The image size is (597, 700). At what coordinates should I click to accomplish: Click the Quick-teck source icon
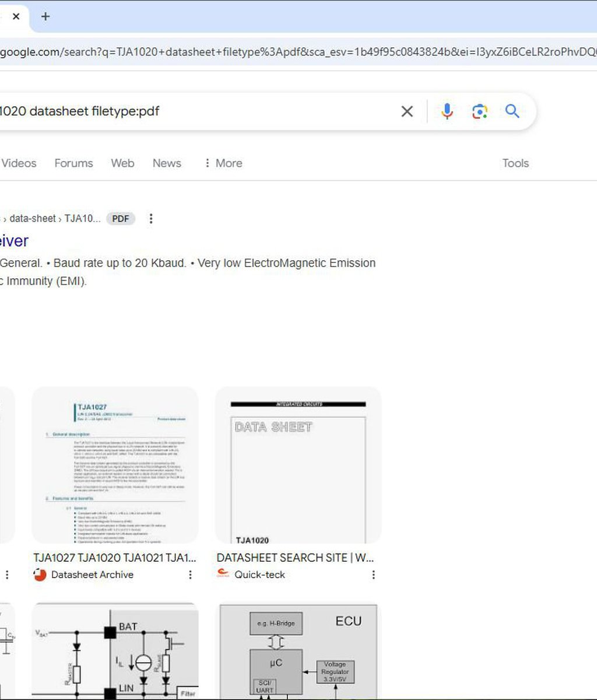pyautogui.click(x=223, y=575)
